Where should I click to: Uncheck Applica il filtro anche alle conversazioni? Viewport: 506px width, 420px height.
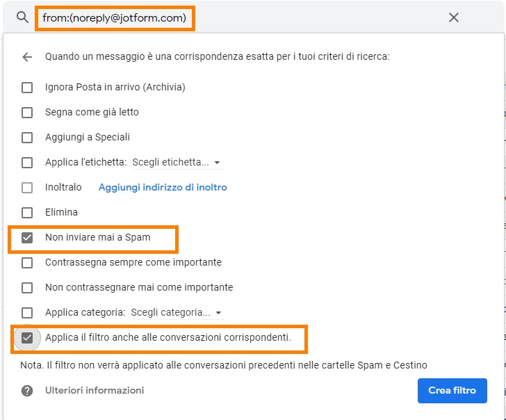(27, 338)
